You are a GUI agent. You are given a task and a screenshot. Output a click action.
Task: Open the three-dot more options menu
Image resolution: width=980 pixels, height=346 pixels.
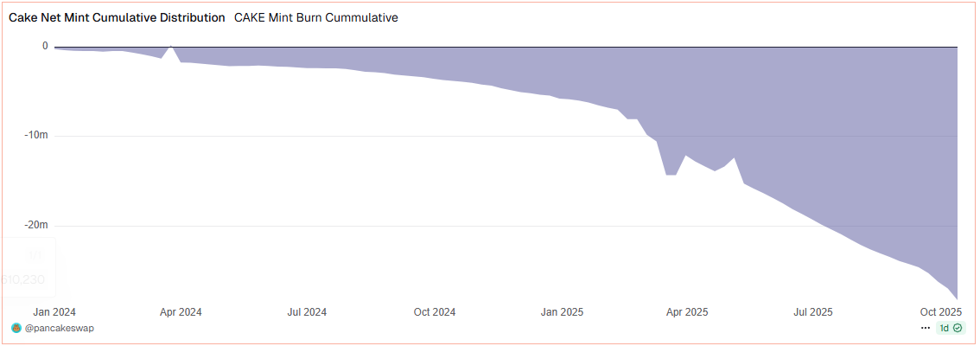[926, 329]
